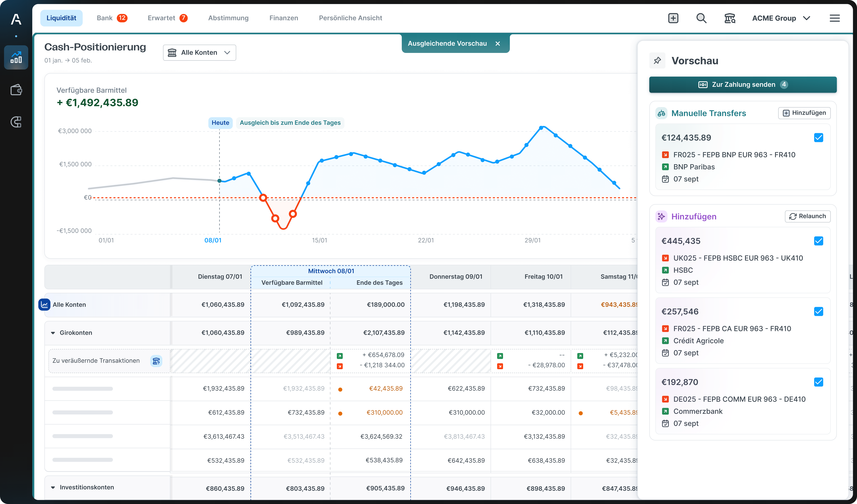Open the search icon in the top bar
Image resolution: width=857 pixels, height=504 pixels.
point(701,18)
